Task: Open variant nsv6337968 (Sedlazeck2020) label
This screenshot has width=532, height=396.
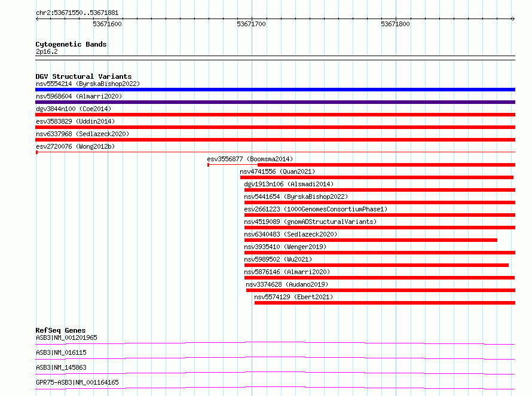Action: pyautogui.click(x=82, y=134)
